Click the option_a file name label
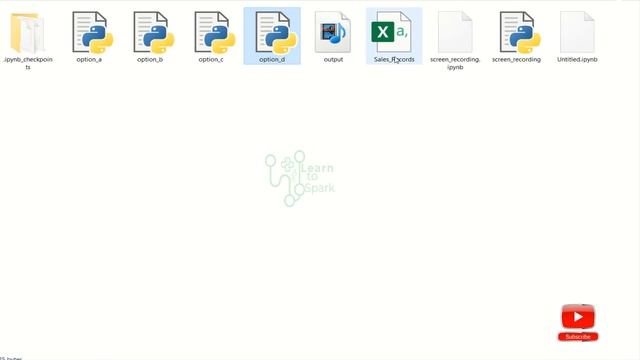The height and width of the screenshot is (360, 640). 89,60
